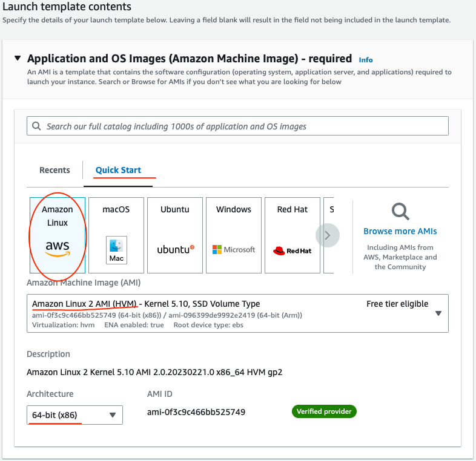Select the Windows Microsoft logo tile
476x461 pixels.
233,235
